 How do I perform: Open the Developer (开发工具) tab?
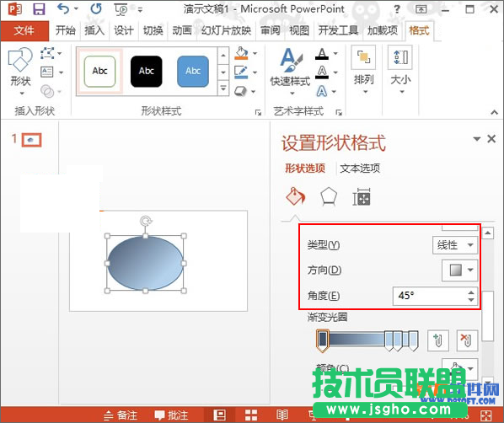click(x=338, y=31)
